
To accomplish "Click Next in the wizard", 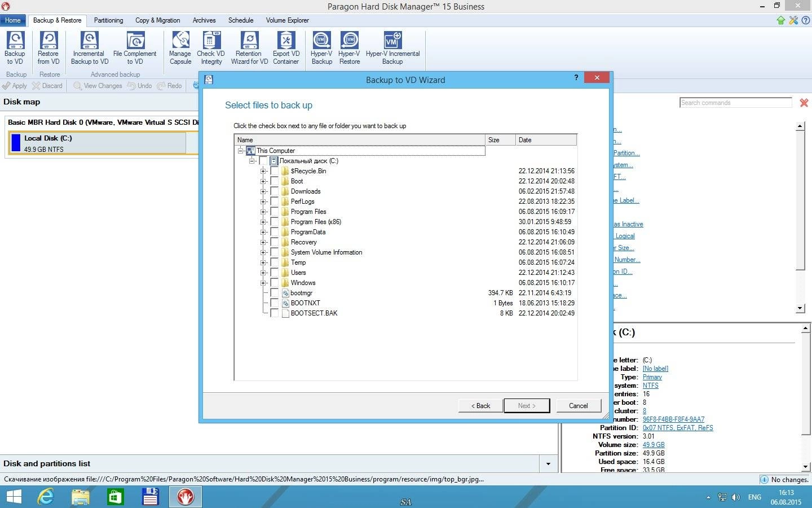I will click(x=527, y=406).
